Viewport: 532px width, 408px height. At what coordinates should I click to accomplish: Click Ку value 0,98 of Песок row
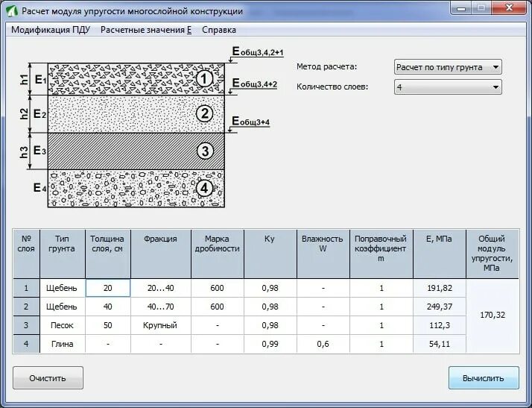pos(270,325)
